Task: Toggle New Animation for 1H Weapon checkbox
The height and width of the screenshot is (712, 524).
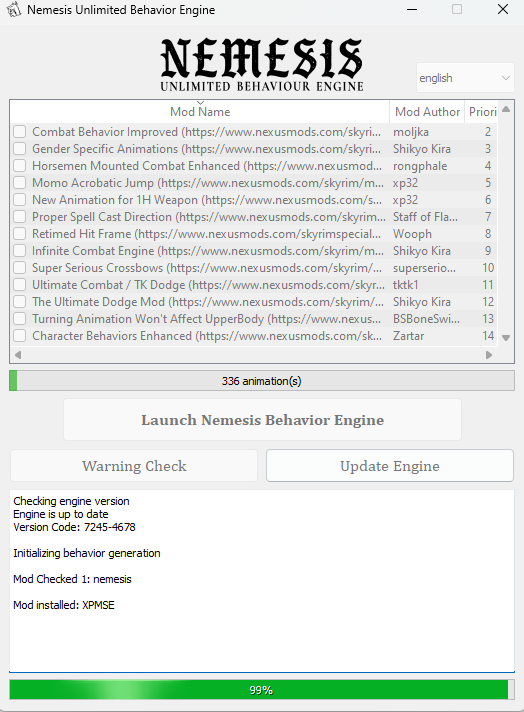Action: 20,200
